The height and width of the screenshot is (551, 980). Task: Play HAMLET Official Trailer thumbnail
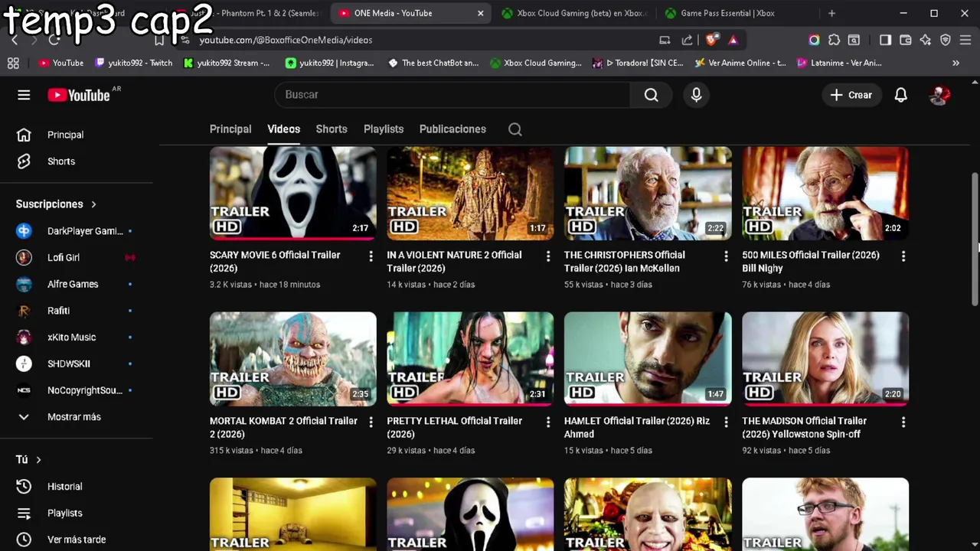coord(648,358)
